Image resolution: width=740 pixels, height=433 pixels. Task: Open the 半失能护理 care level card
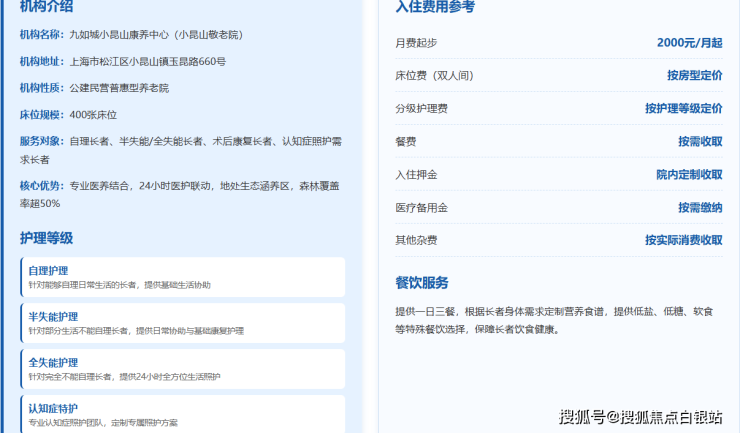(x=183, y=323)
